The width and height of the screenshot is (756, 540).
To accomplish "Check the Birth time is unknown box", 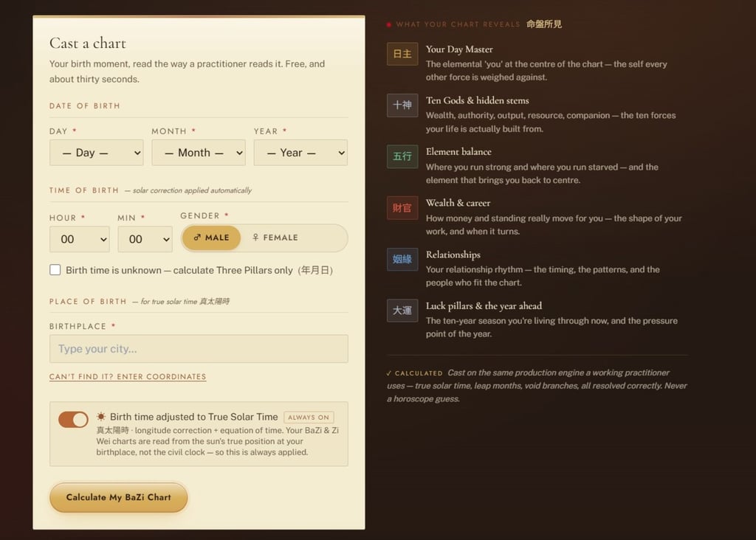I will pos(55,270).
